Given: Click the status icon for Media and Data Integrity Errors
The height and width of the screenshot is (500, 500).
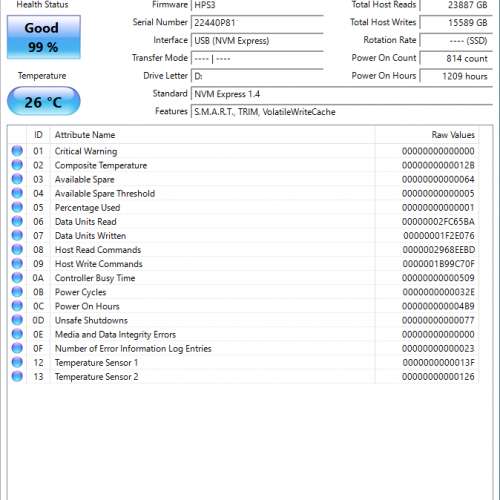Looking at the screenshot, I should tap(17, 334).
